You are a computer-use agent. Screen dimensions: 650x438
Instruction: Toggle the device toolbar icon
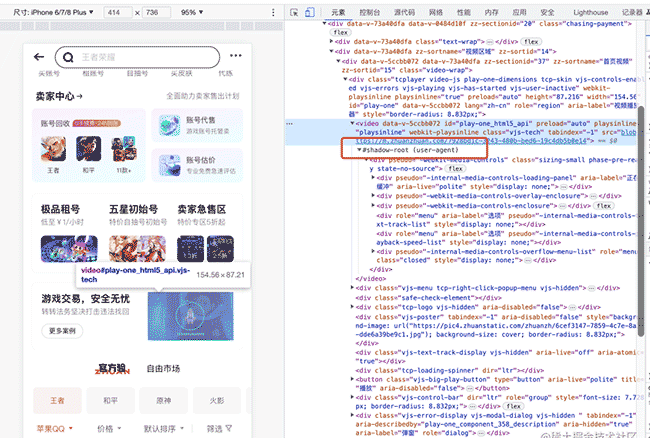(309, 12)
